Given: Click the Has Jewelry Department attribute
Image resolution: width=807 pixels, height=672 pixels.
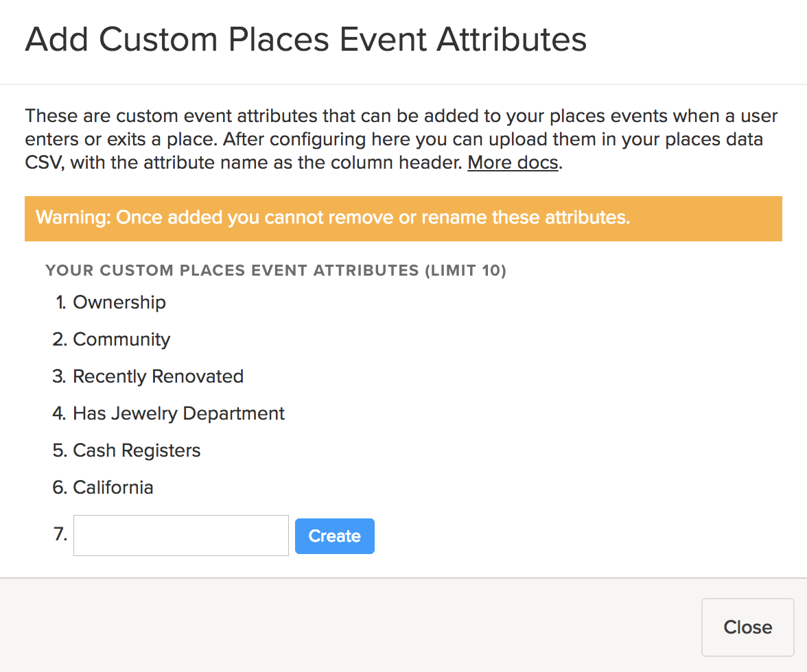Looking at the screenshot, I should click(x=178, y=413).
